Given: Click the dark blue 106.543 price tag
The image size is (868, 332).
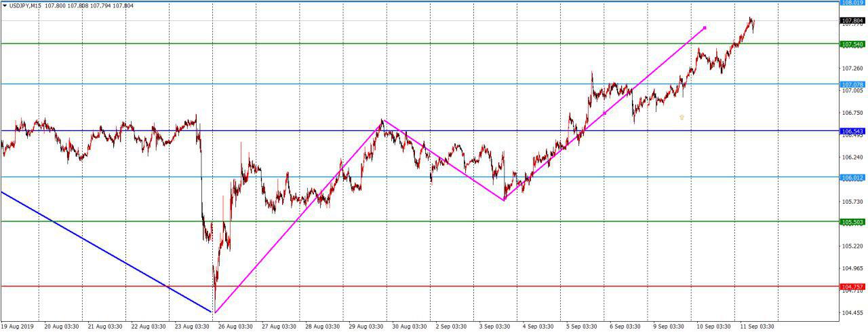Looking at the screenshot, I should [x=852, y=130].
